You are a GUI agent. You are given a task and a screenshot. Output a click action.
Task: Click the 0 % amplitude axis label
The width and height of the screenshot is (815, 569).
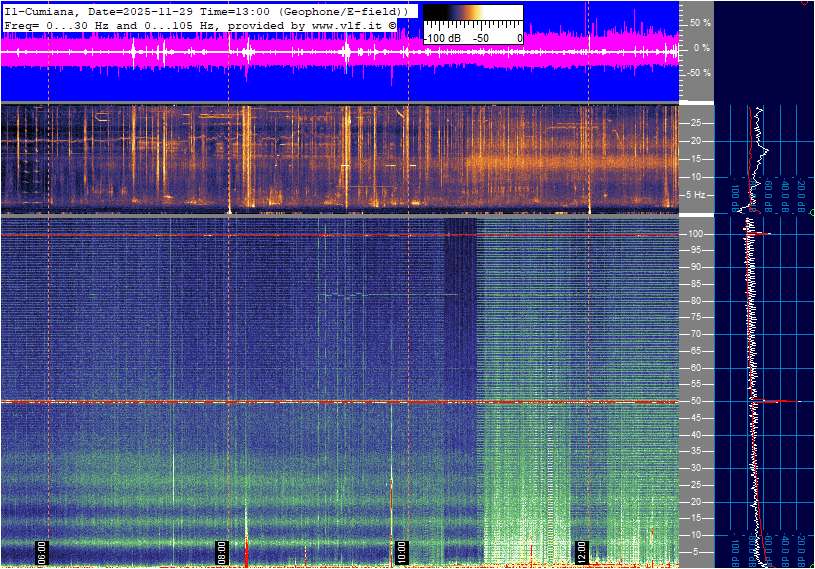coord(701,48)
